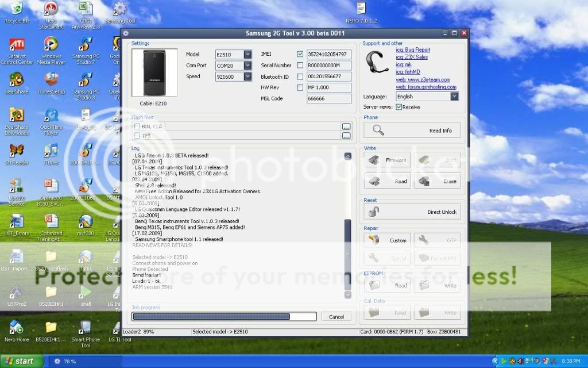The image size is (588, 368).
Task: Uncheck the IMEI checkbox
Action: pyautogui.click(x=300, y=54)
